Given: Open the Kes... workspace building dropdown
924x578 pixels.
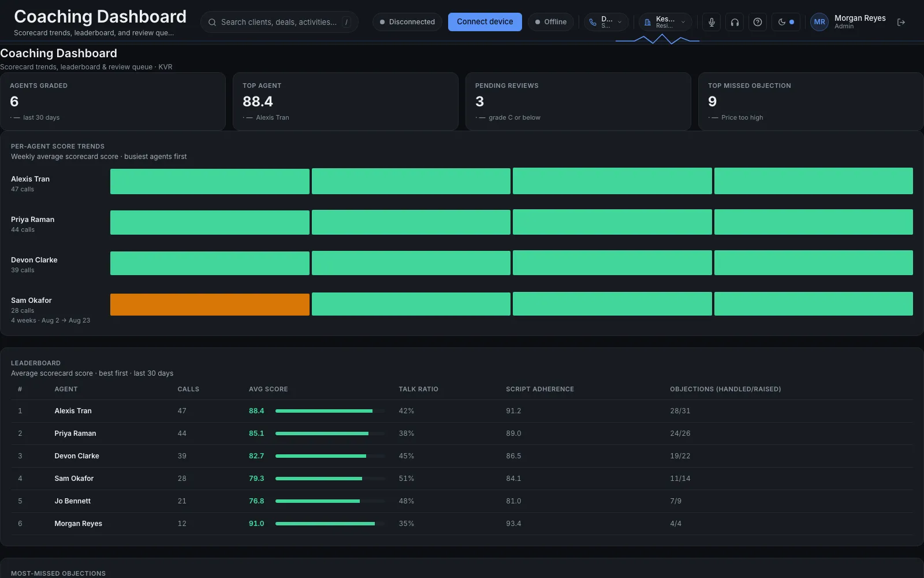Looking at the screenshot, I should tap(665, 22).
